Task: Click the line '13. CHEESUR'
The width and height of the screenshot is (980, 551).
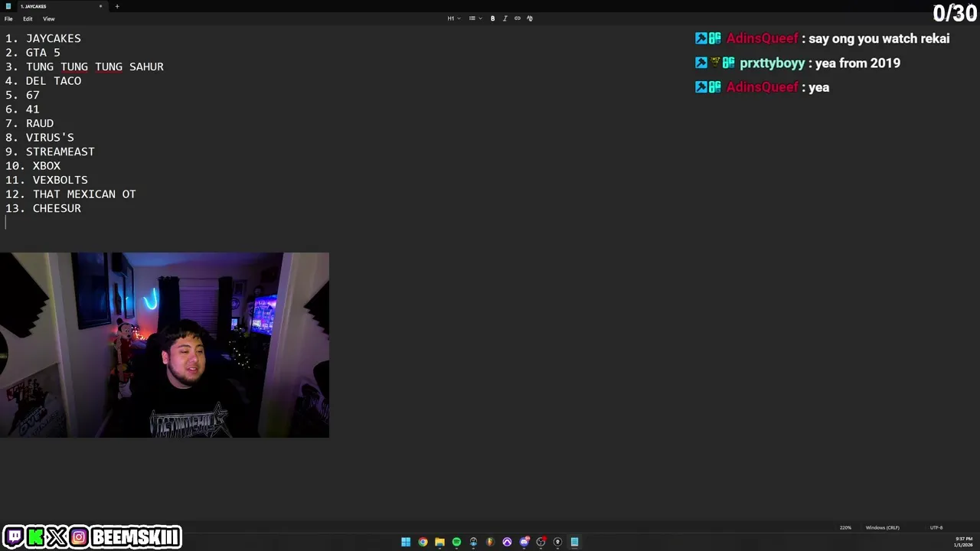Action: [x=43, y=208]
